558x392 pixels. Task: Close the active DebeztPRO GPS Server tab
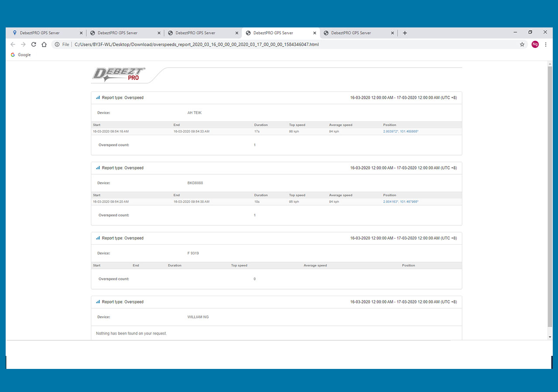click(x=315, y=33)
